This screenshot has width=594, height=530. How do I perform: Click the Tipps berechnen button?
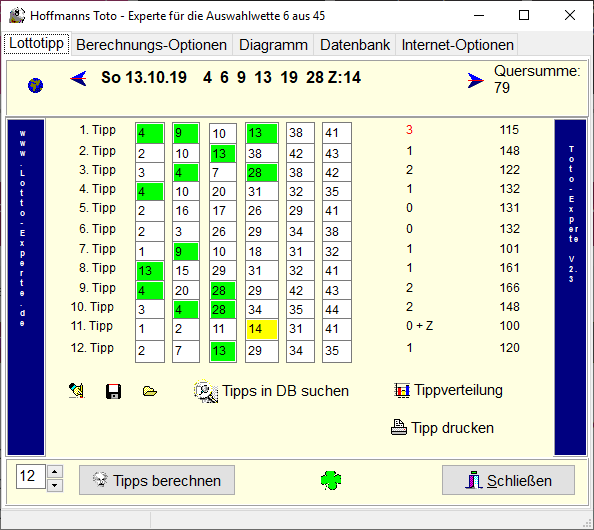click(157, 480)
